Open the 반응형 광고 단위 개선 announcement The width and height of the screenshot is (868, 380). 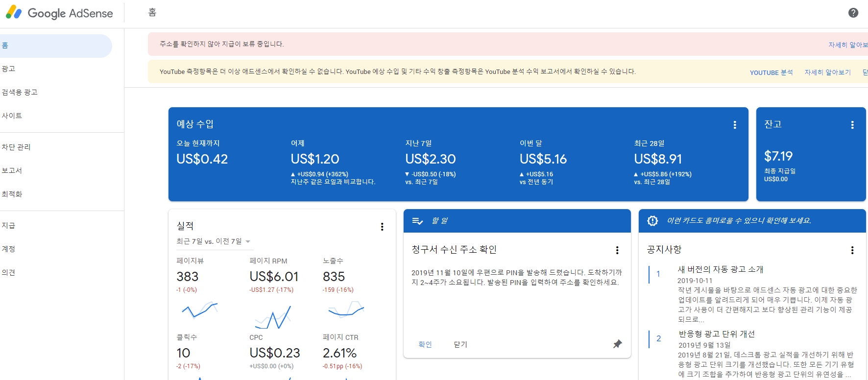717,334
